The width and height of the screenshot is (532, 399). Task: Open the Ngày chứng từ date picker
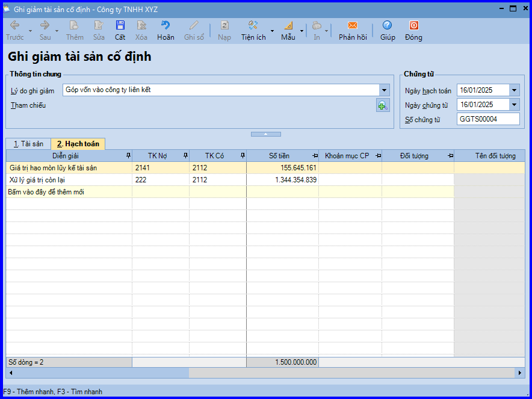point(514,105)
